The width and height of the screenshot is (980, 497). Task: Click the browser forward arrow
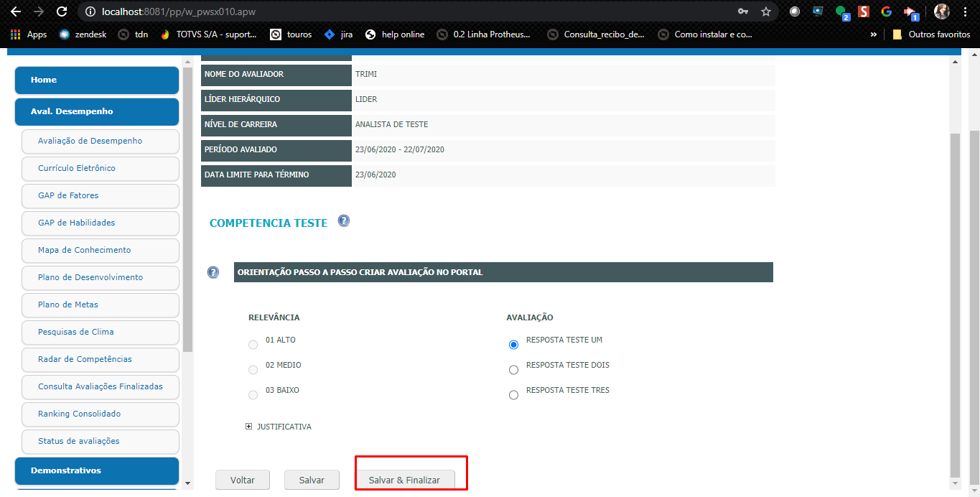point(39,11)
